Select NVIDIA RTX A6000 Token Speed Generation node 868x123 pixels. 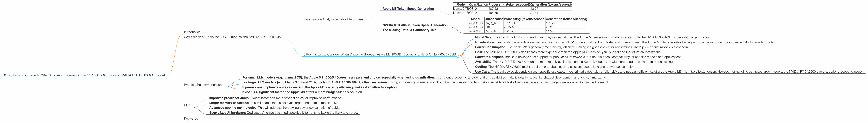pyautogui.click(x=414, y=25)
